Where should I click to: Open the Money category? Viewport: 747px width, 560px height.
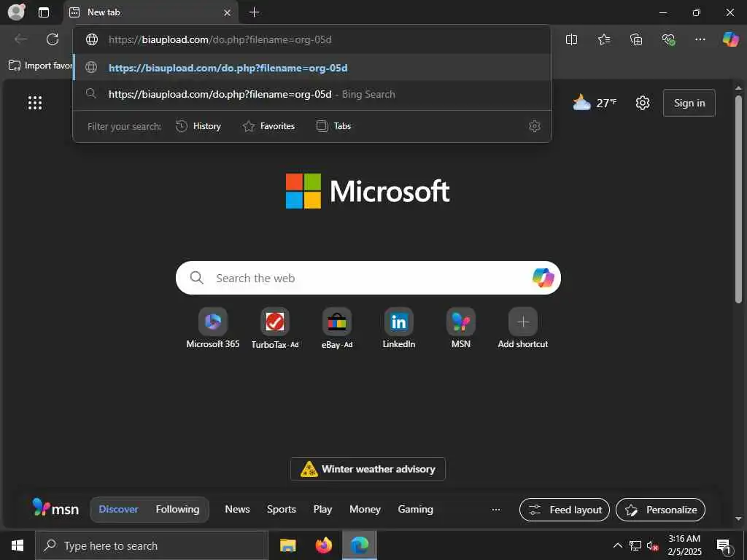click(x=365, y=510)
